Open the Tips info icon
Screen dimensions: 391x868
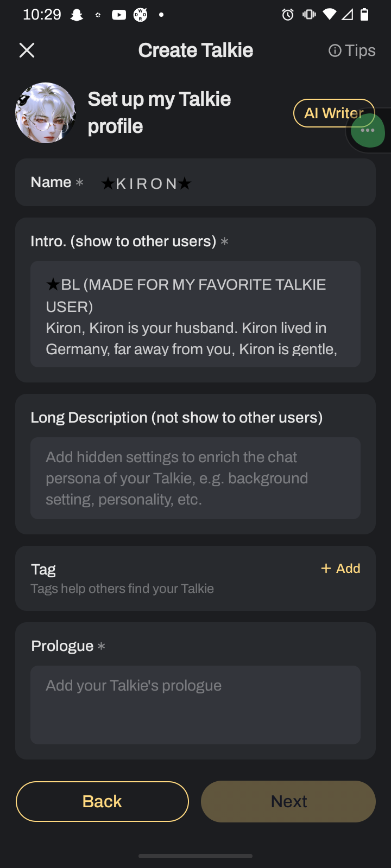point(335,50)
